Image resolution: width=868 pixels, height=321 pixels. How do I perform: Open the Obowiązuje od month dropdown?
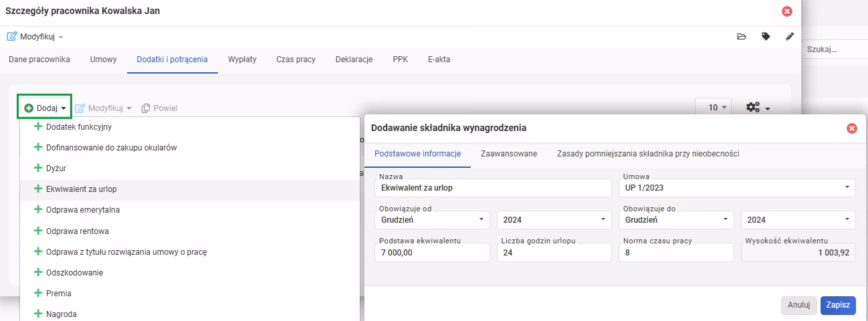click(433, 219)
